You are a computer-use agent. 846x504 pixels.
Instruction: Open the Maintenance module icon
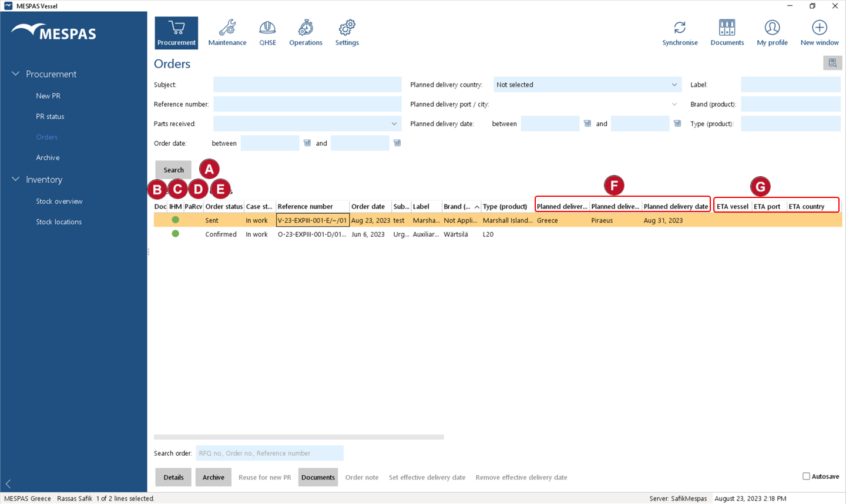click(x=227, y=28)
